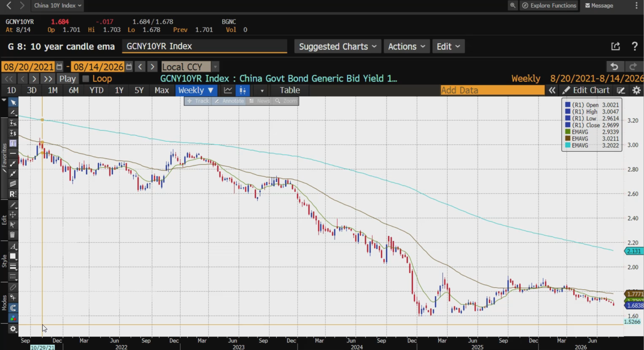The width and height of the screenshot is (644, 350).
Task: Open the Weekly periodicity dropdown
Action: pyautogui.click(x=196, y=90)
